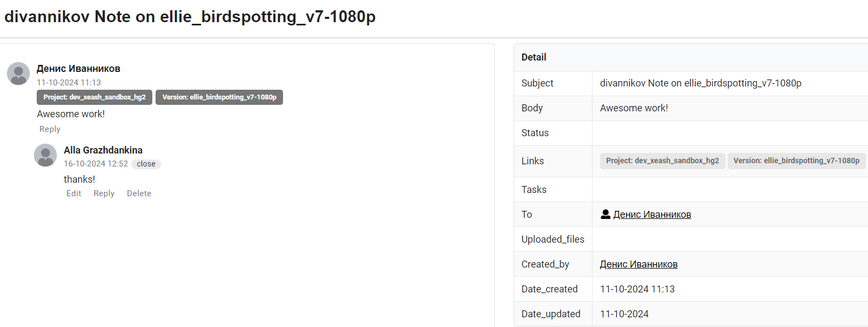The width and height of the screenshot is (868, 327).
Task: Edit the "thanks!" reply
Action: point(74,193)
